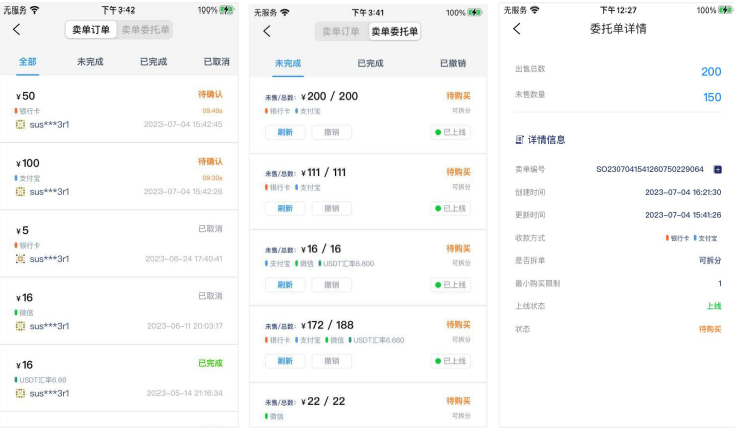Tap timestamp 2023-06-24 17:40:41
The height and width of the screenshot is (431, 735).
click(184, 259)
